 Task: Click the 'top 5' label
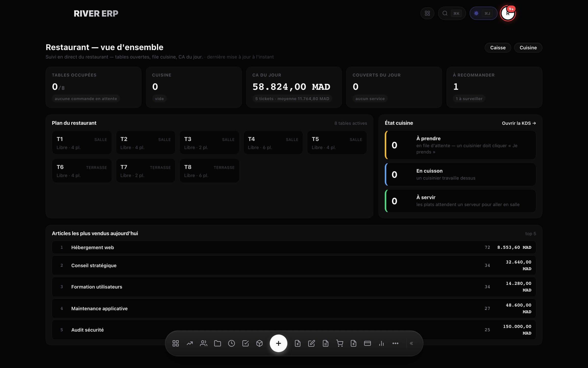[x=530, y=234]
